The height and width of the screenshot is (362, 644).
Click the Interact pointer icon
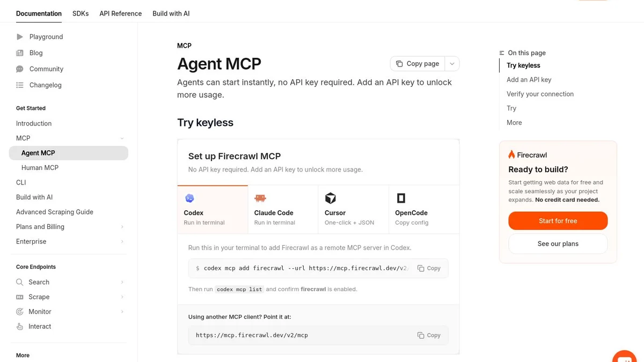pos(20,327)
